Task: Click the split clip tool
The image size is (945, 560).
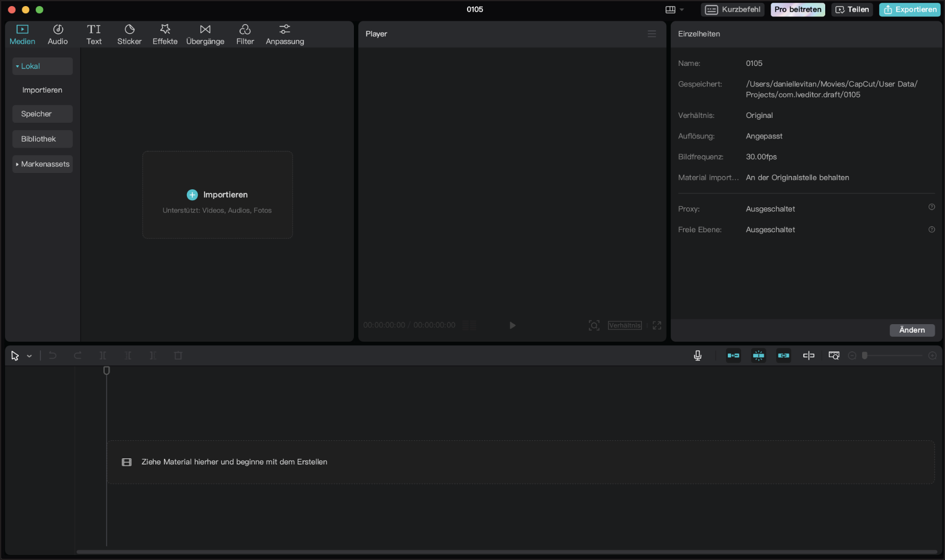Action: [x=103, y=356]
